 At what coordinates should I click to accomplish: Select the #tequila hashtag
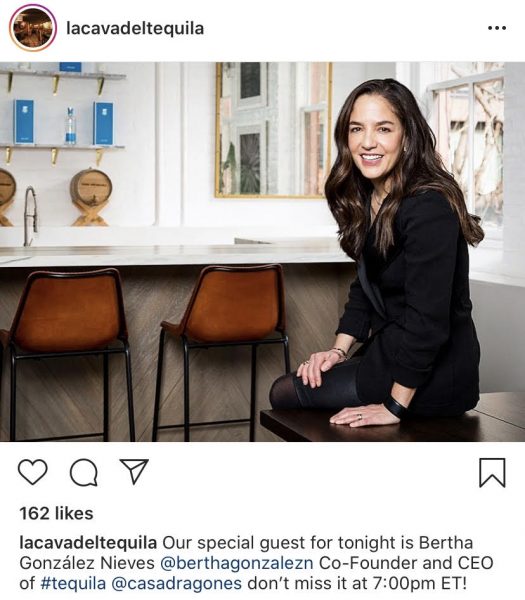(73, 584)
